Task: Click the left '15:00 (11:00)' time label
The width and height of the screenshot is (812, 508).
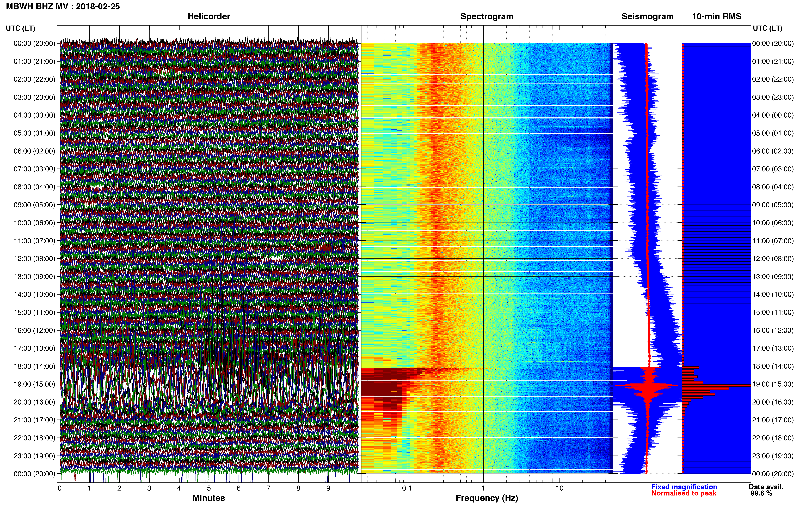Action: pos(34,312)
